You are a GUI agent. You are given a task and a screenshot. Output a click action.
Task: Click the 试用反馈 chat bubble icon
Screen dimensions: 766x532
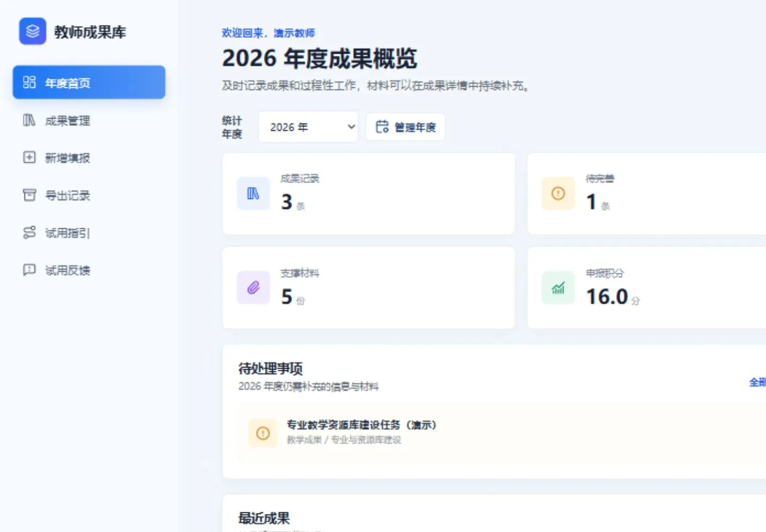(29, 270)
